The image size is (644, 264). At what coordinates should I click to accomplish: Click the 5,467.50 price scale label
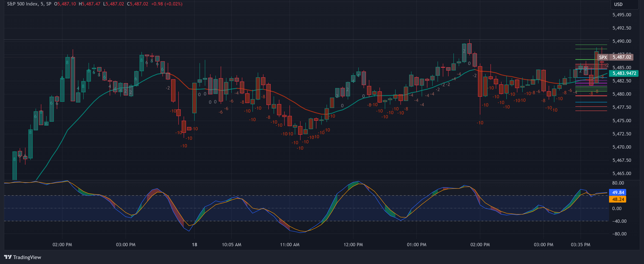[621, 160]
